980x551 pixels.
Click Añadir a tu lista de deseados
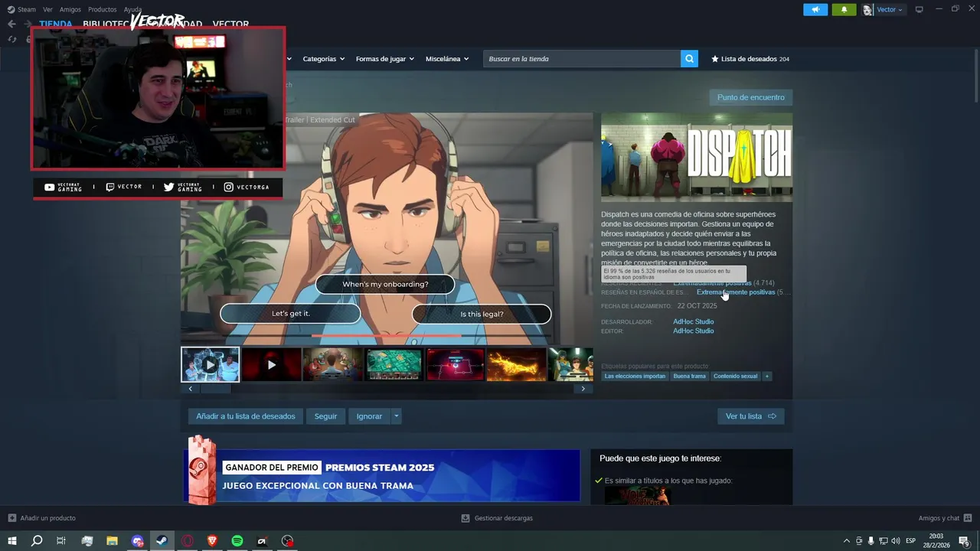click(245, 416)
